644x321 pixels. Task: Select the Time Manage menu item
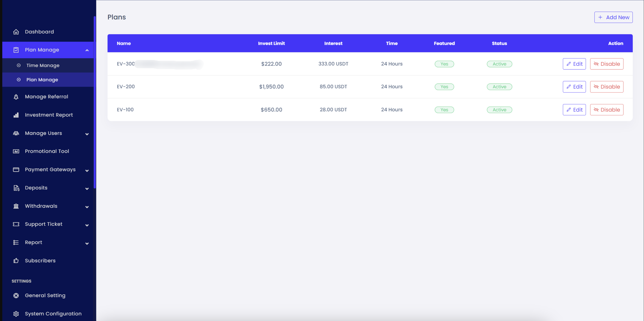[43, 65]
